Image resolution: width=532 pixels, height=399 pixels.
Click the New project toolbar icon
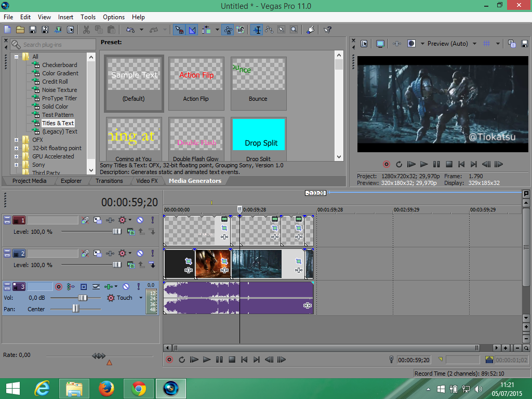click(7, 30)
